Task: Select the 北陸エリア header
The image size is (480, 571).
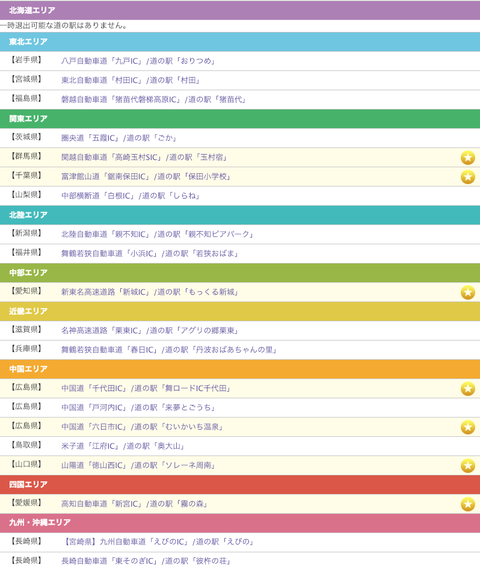Action: click(x=240, y=215)
